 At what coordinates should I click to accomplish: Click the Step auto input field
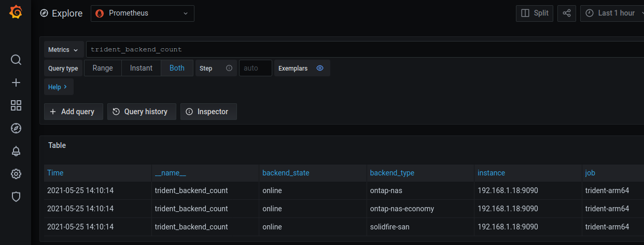click(x=256, y=68)
